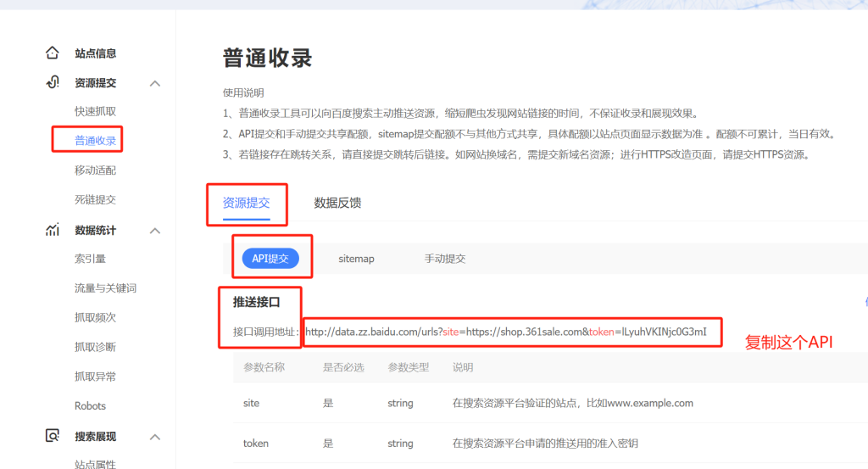Open the 资源提交 sidebar heading
The height and width of the screenshot is (469, 868).
click(x=95, y=83)
